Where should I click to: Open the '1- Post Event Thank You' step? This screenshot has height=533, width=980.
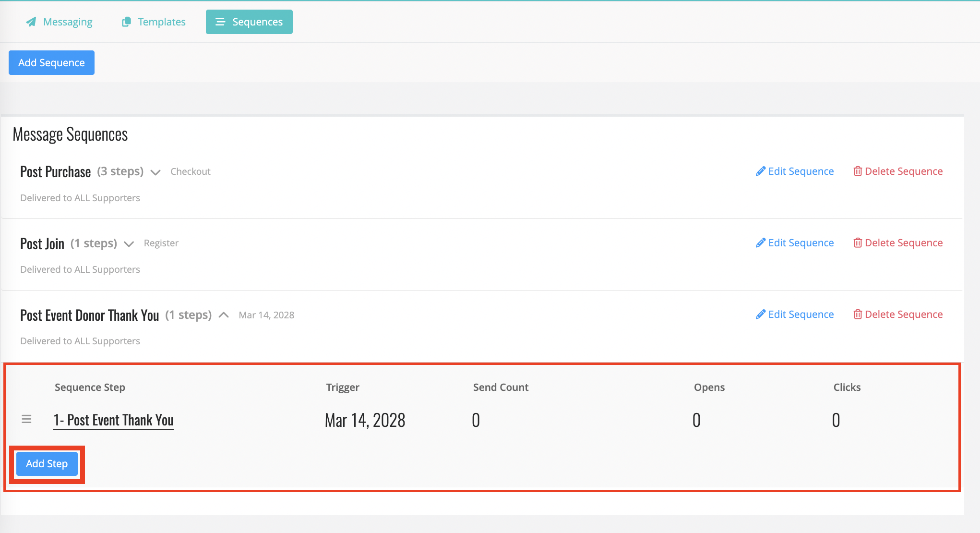(113, 420)
